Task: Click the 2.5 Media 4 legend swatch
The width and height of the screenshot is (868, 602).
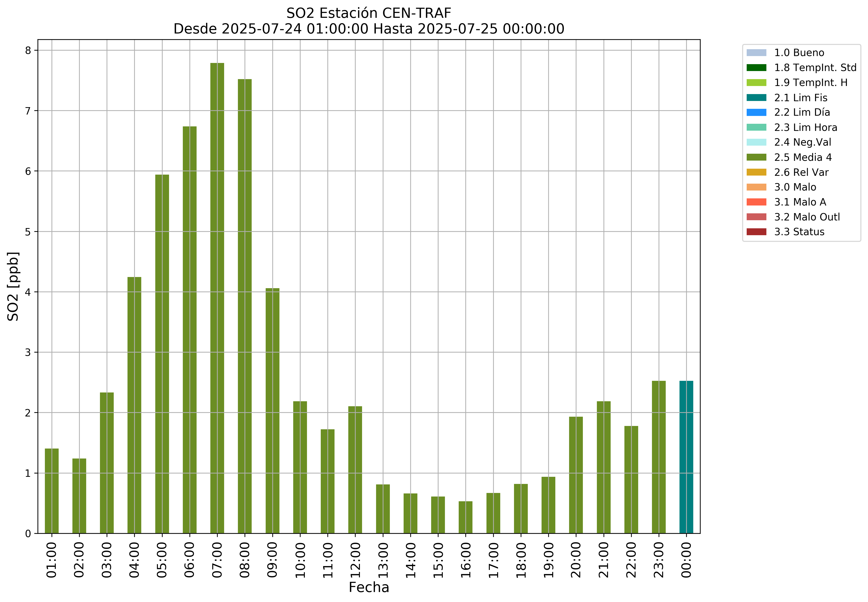Action: point(756,157)
